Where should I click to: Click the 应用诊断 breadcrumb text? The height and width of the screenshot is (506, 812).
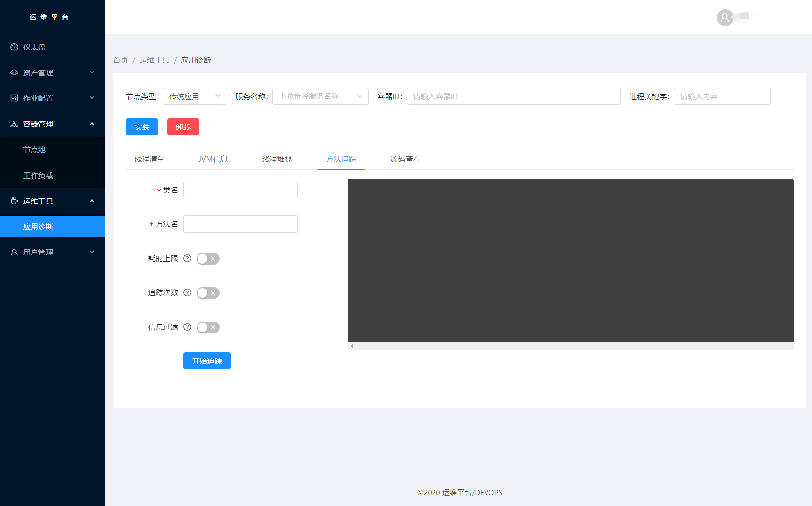(x=196, y=60)
